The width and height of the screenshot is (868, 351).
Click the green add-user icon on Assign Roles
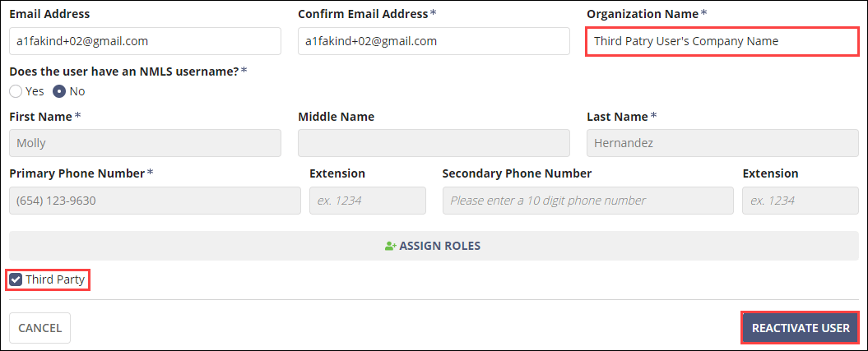pos(391,246)
